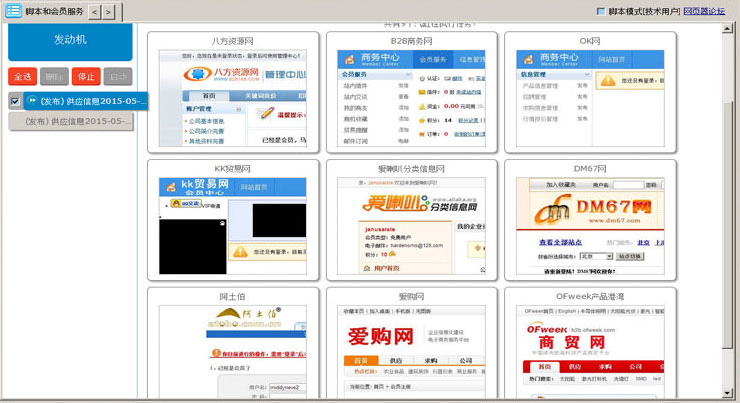This screenshot has width=740, height=403.
Task: Open the B2B商务网 site thumbnail
Action: [x=411, y=98]
